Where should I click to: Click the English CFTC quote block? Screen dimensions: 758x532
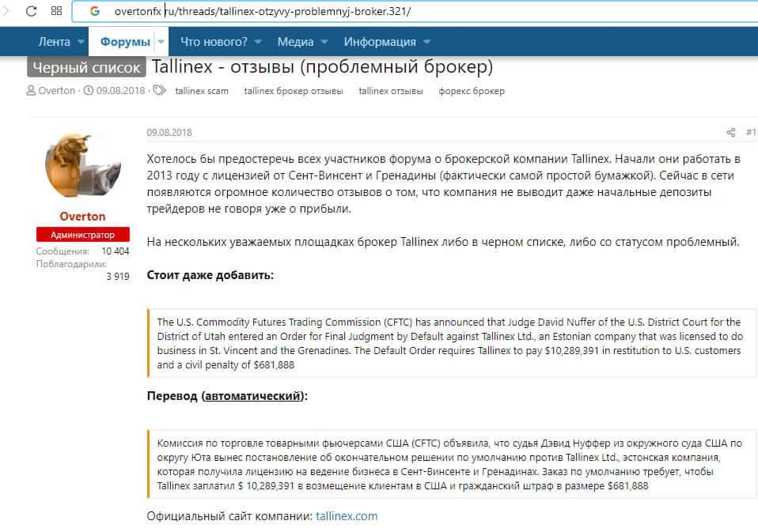click(x=452, y=343)
